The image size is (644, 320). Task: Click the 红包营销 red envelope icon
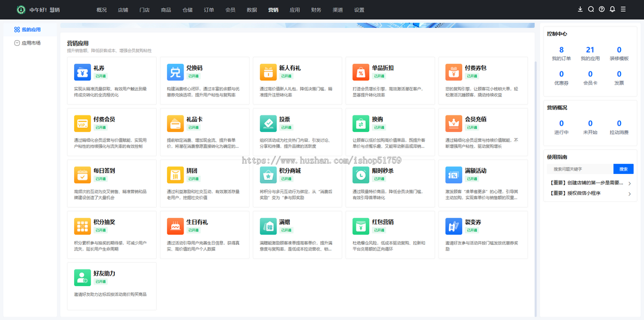(x=361, y=226)
